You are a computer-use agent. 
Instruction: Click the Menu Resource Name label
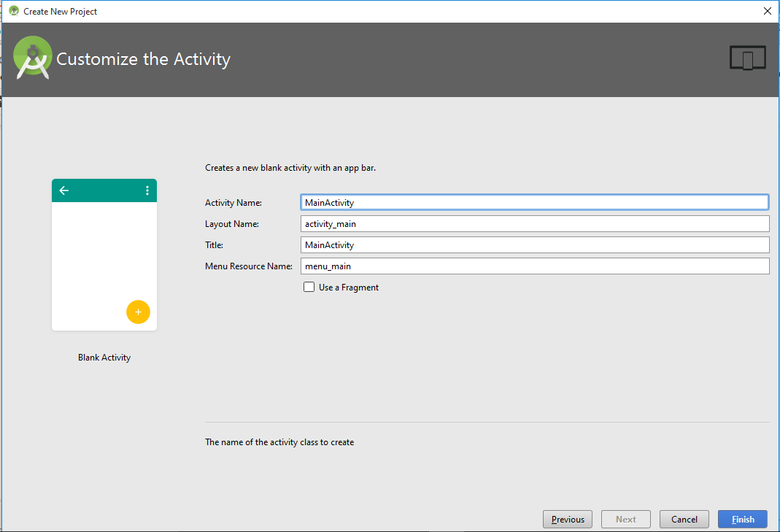click(x=249, y=266)
